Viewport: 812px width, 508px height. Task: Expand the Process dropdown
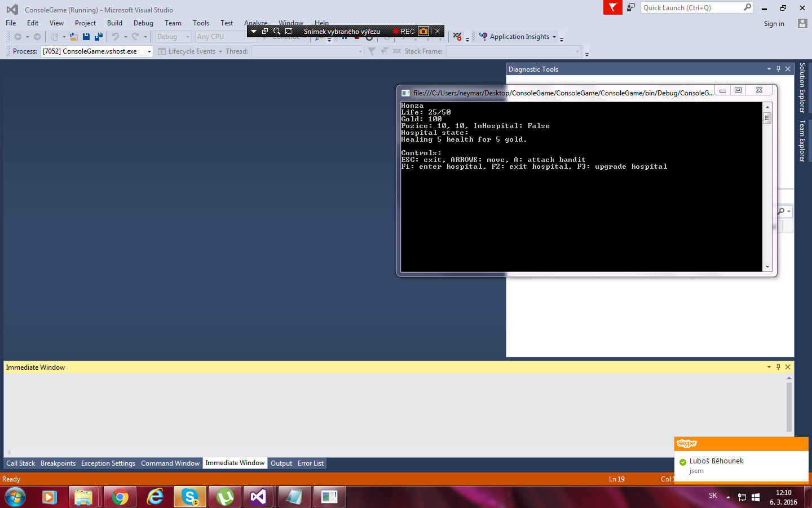149,51
